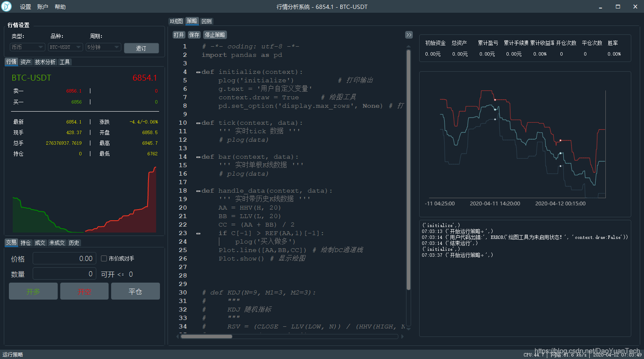The image size is (644, 359).
Task: Click the 平仓 button
Action: 135,291
